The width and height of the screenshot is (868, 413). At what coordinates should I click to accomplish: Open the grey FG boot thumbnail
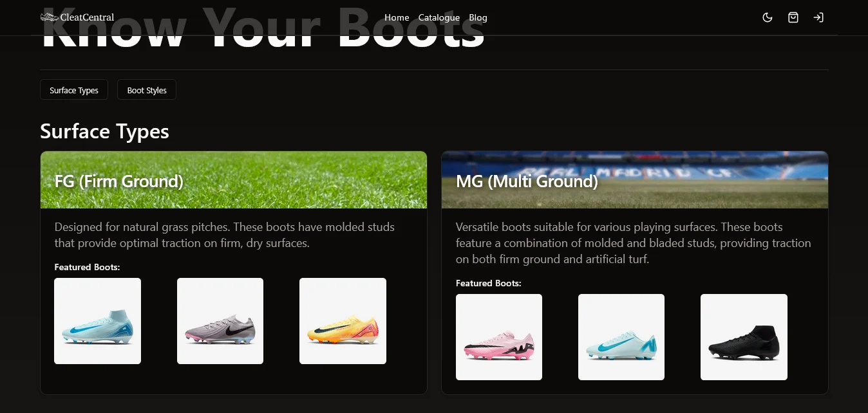220,321
